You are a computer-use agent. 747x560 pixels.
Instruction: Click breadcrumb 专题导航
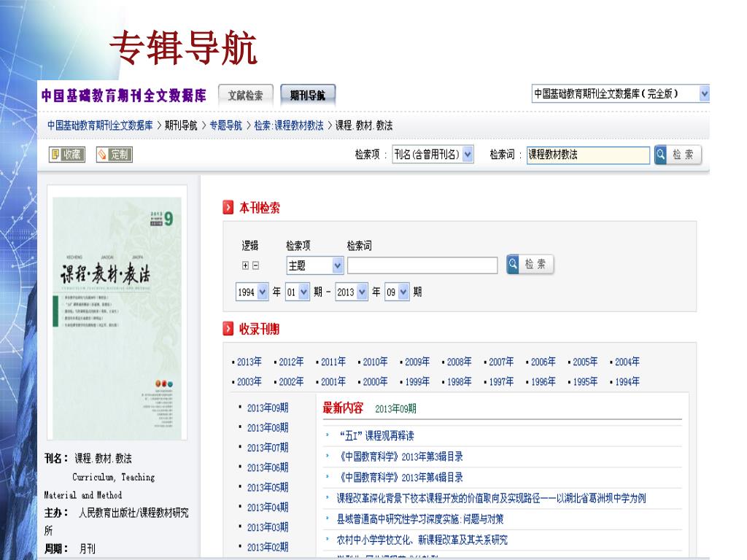(226, 125)
